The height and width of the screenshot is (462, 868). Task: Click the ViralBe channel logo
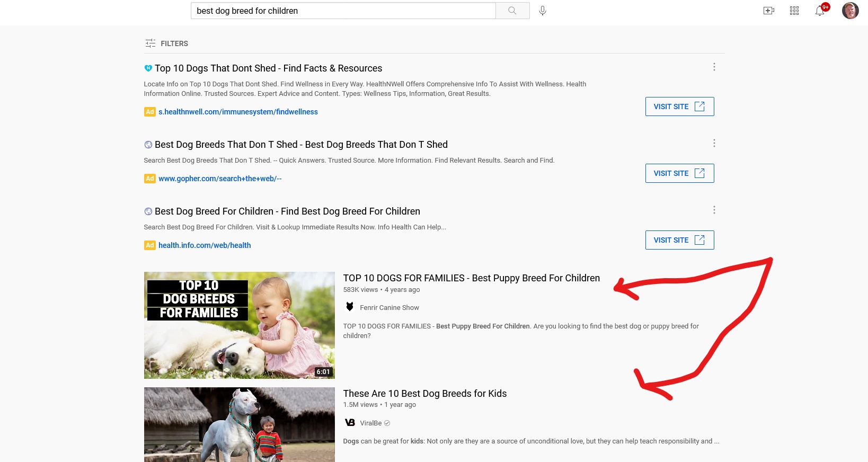point(350,422)
